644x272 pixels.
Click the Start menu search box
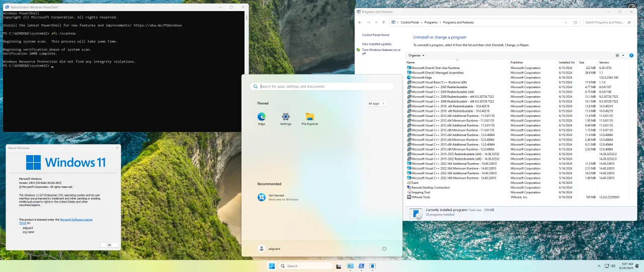(x=322, y=87)
